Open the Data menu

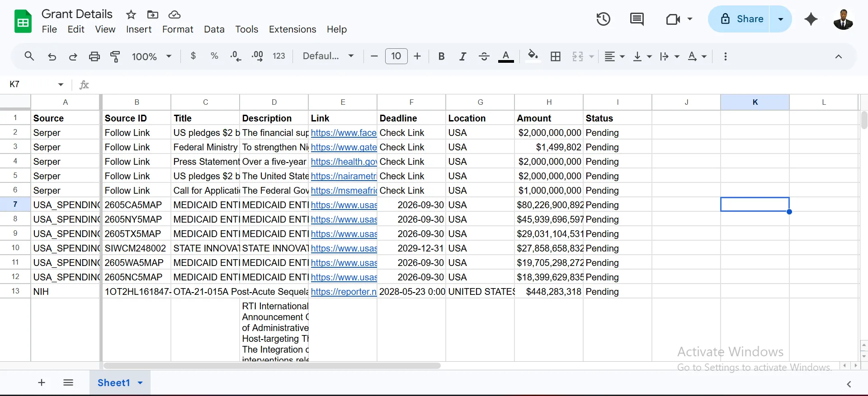[214, 29]
